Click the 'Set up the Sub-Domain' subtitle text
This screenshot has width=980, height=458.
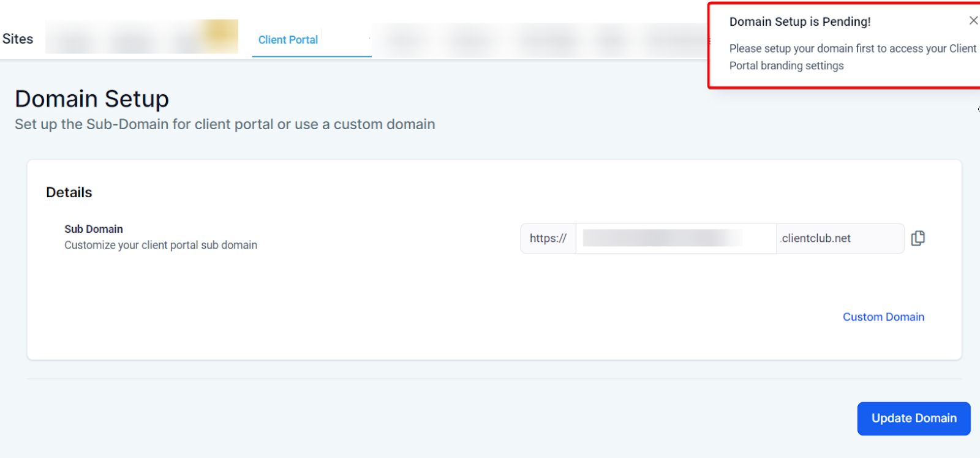pos(225,124)
